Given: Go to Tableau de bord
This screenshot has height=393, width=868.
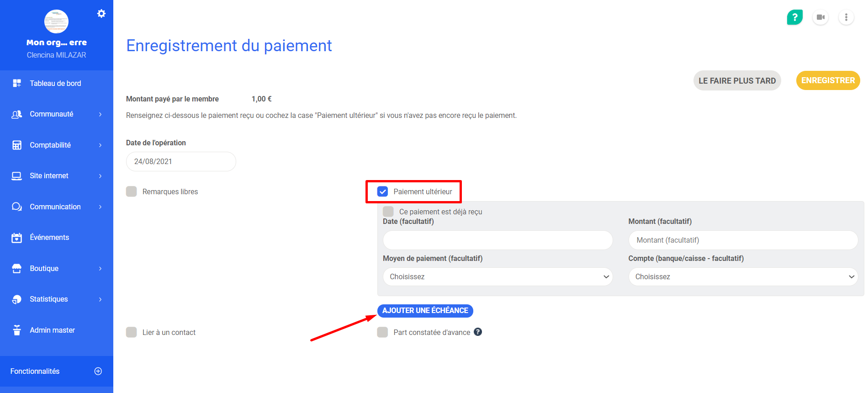Looking at the screenshot, I should (x=57, y=83).
